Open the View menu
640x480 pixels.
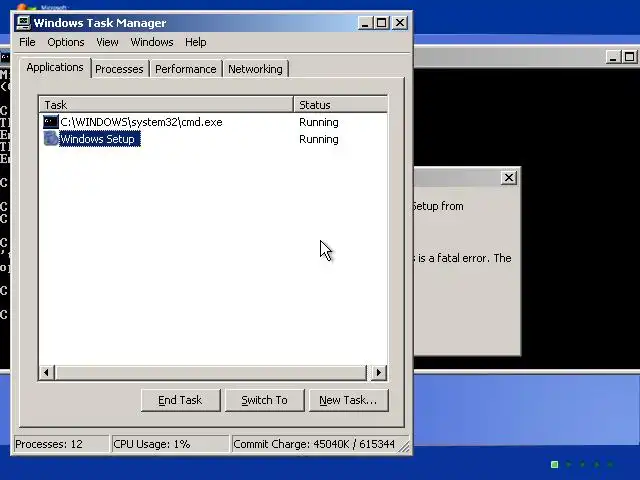(107, 42)
